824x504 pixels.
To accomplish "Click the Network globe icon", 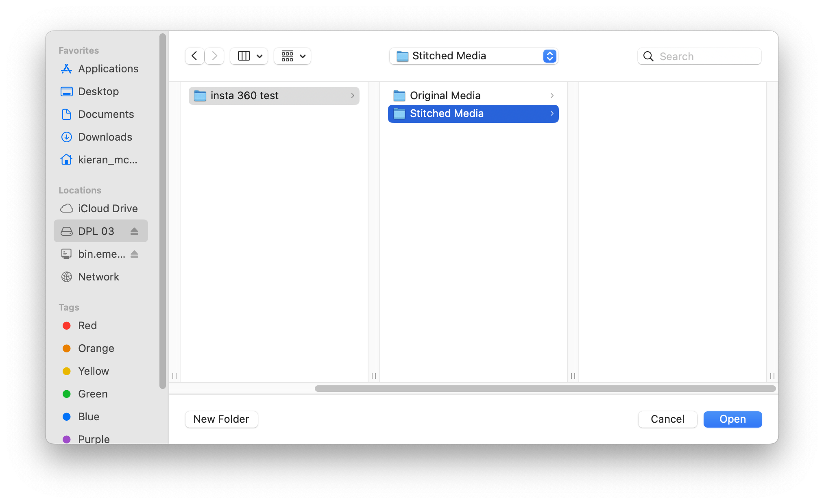I will click(67, 277).
